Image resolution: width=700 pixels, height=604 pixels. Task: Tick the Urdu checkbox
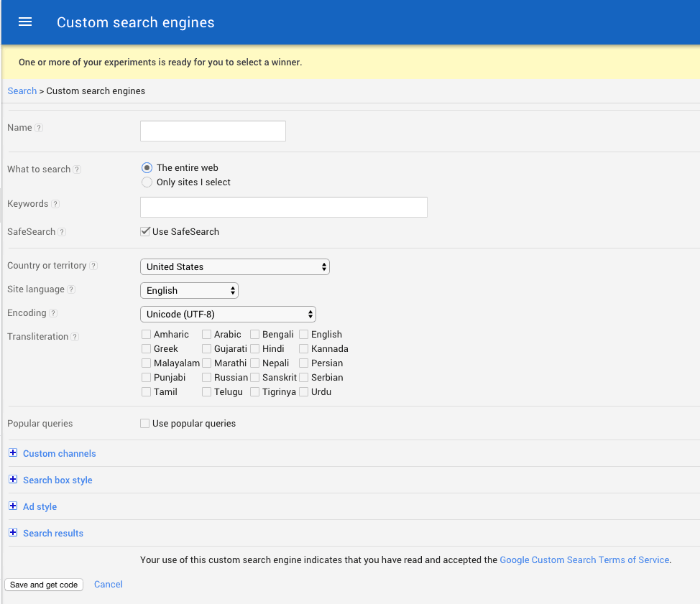[303, 391]
